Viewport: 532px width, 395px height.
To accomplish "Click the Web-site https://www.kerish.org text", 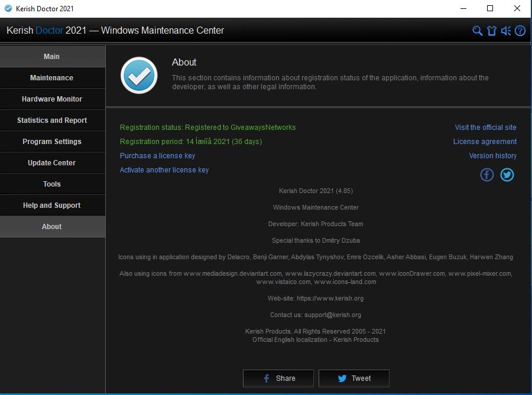I will tap(316, 298).
